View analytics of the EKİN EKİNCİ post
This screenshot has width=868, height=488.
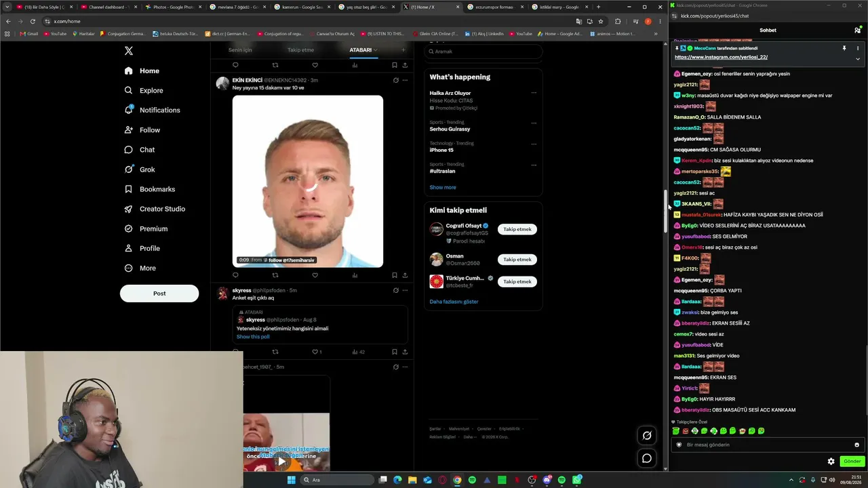[355, 275]
